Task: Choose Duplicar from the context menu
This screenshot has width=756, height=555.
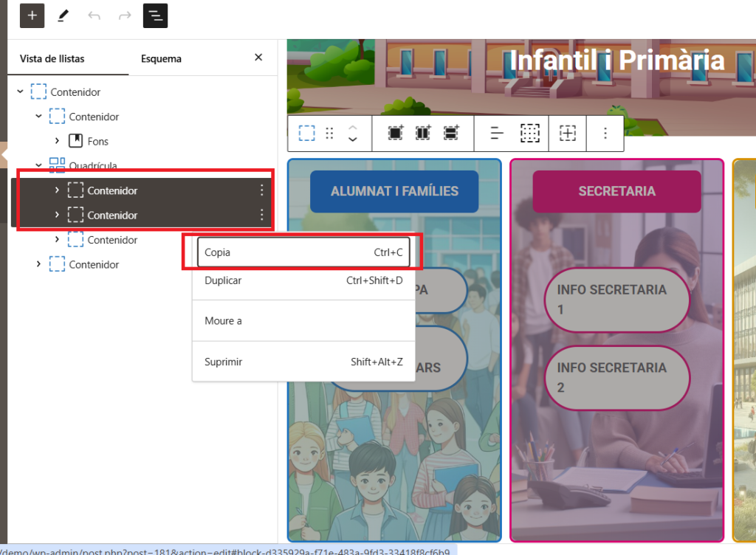Action: [303, 280]
